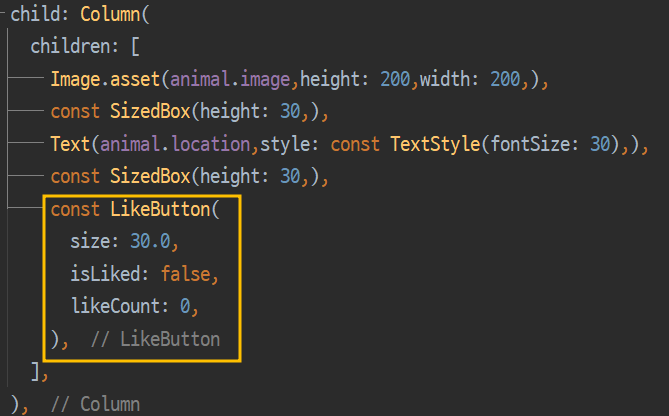Image resolution: width=669 pixels, height=416 pixels.
Task: Click the 'const LikeButton(' line
Action: [x=135, y=209]
